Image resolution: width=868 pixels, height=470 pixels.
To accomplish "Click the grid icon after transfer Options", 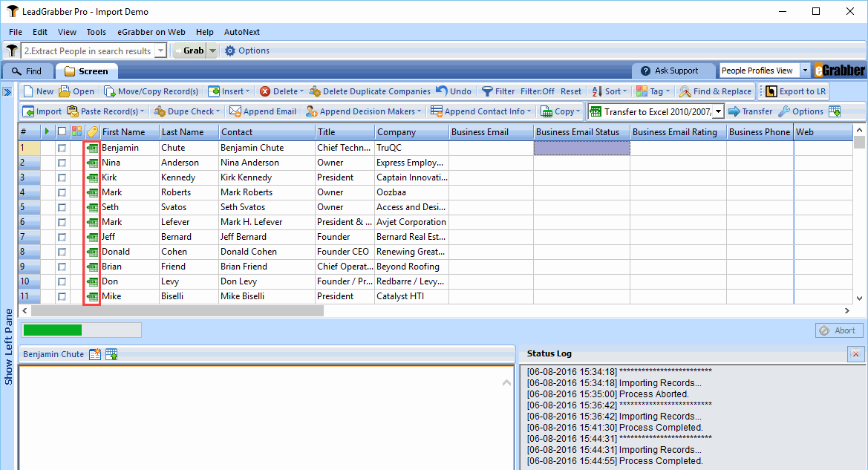I will [835, 111].
